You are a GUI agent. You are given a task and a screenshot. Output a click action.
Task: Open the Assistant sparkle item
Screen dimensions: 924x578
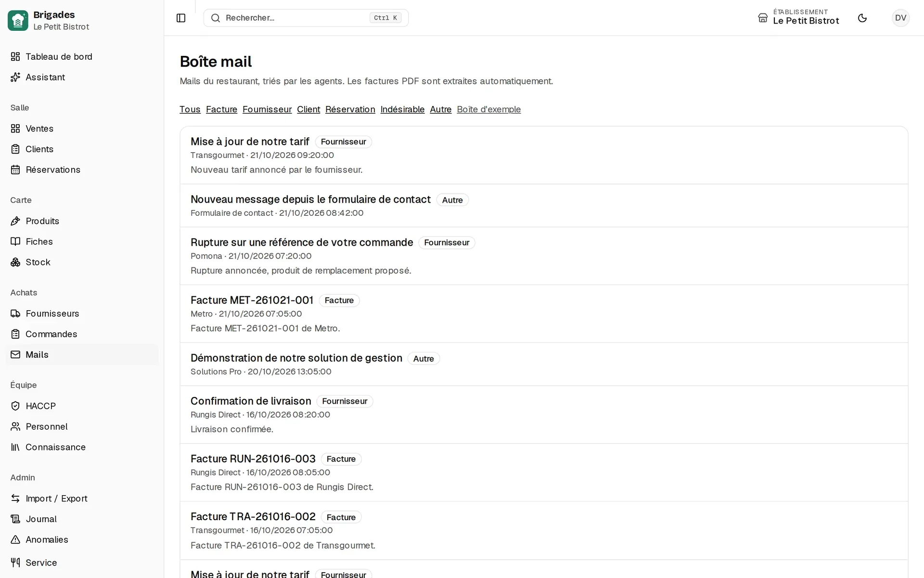82,77
